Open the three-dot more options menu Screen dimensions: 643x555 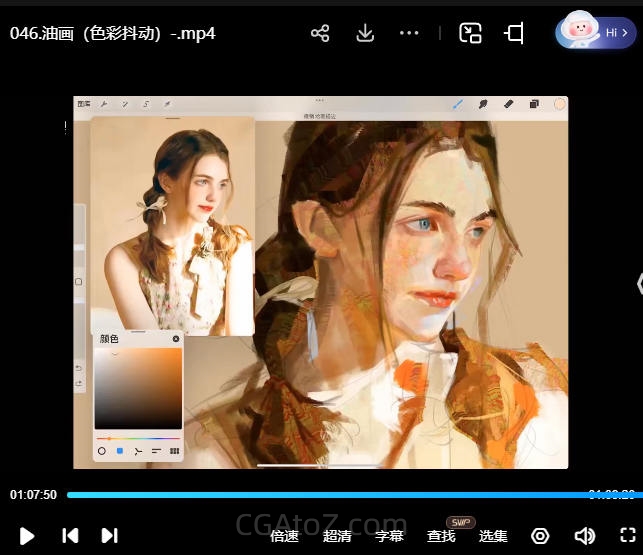tap(409, 33)
